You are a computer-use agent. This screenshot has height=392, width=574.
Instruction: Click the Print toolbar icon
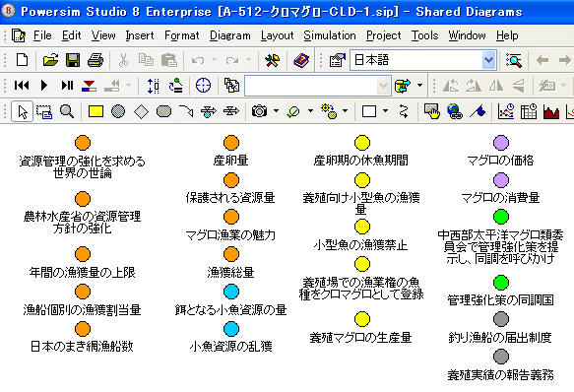coord(96,60)
